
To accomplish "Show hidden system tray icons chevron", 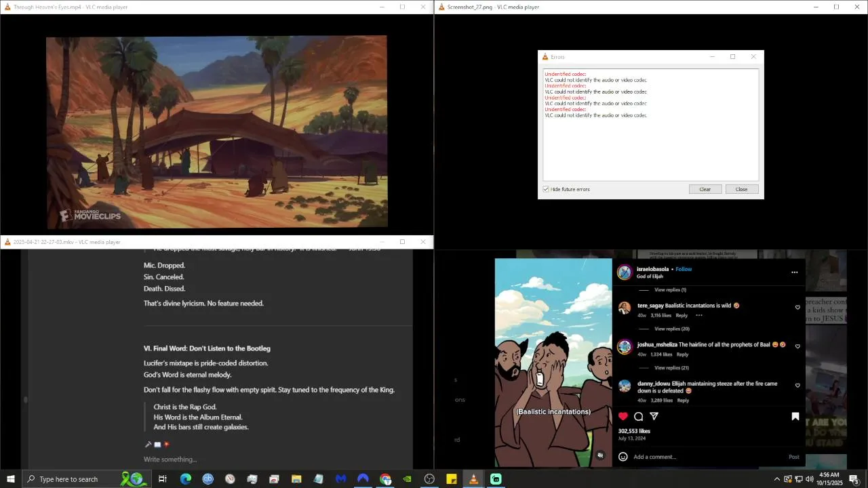I will (x=776, y=479).
